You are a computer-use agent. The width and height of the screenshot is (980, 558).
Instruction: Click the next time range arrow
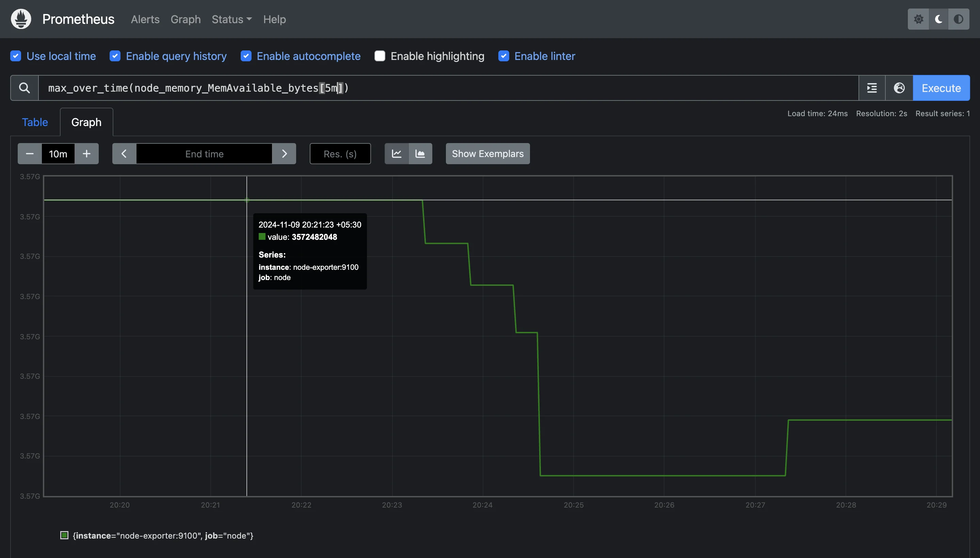click(x=284, y=153)
